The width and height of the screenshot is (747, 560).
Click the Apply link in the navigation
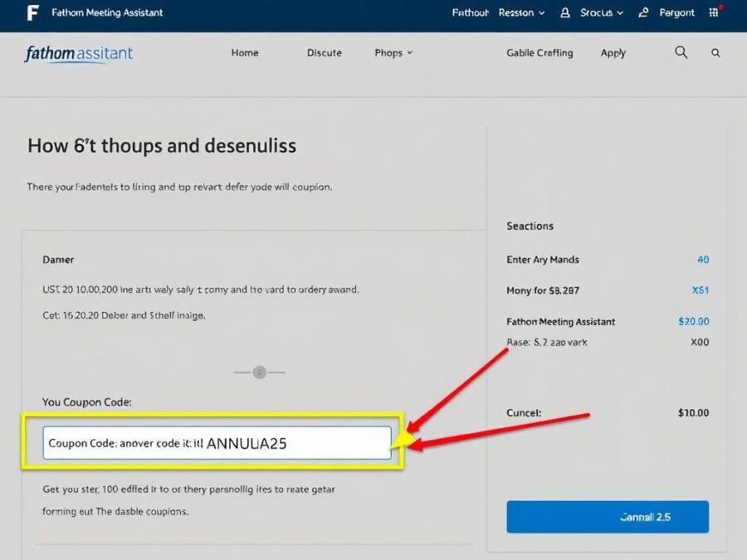click(613, 52)
